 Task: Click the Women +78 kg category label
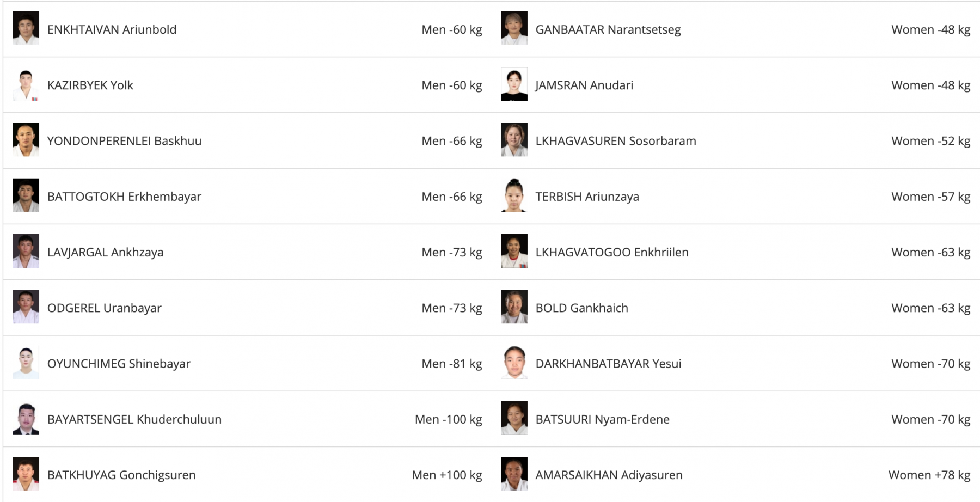(929, 475)
